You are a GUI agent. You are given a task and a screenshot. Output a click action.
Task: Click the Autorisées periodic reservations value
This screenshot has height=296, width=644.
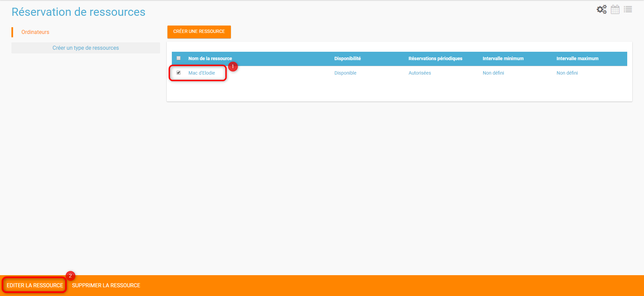419,73
